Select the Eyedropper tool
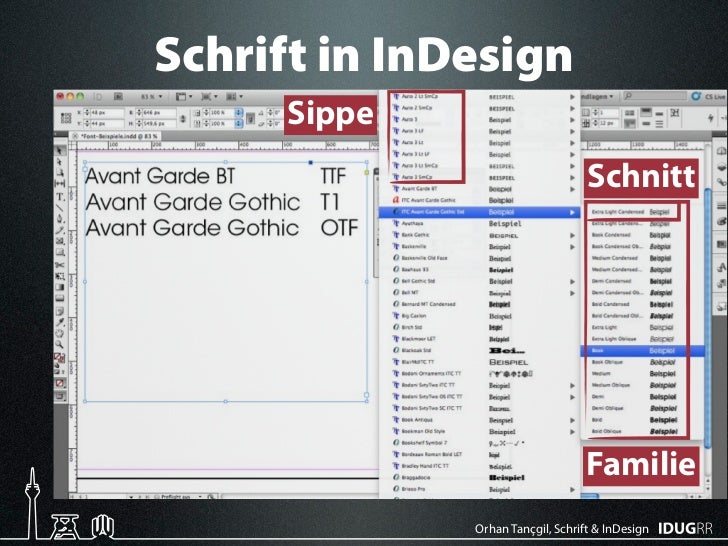The image size is (728, 546). tap(60, 322)
